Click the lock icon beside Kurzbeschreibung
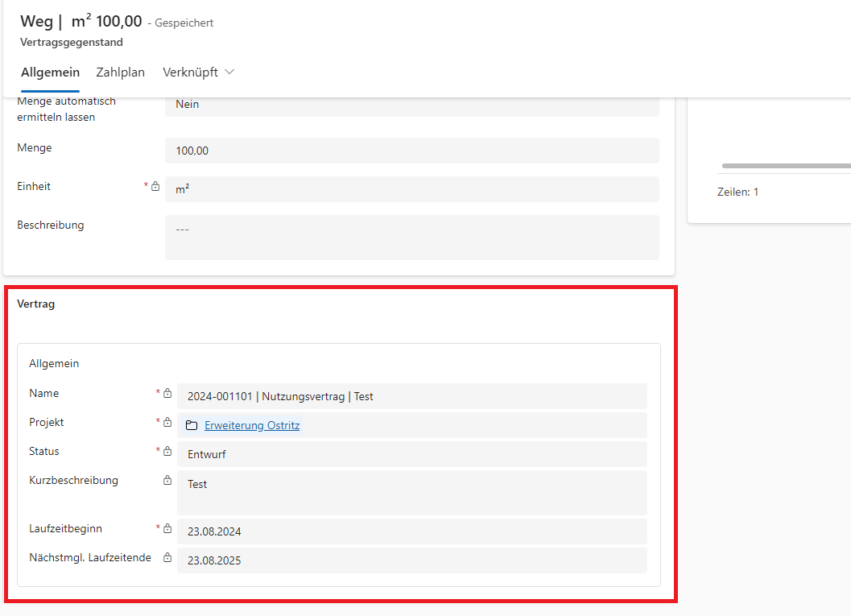The image size is (851, 616). click(x=167, y=481)
